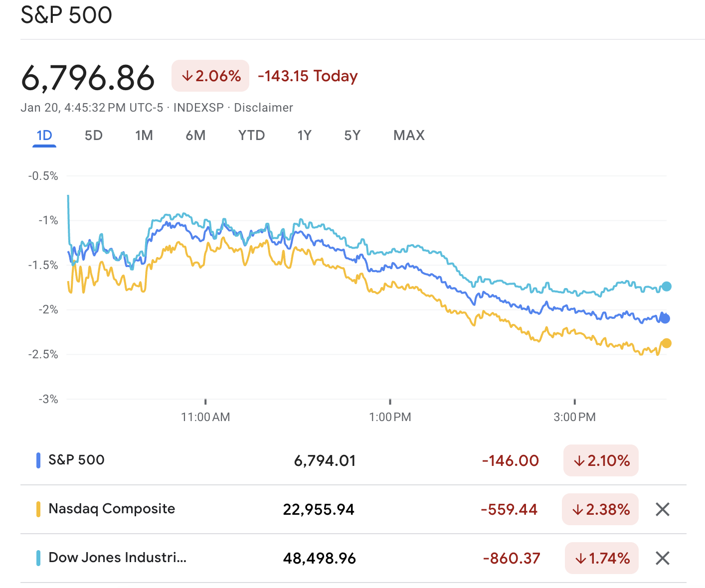This screenshot has height=588, width=705.
Task: Open the Disclaimer link
Action: click(264, 107)
